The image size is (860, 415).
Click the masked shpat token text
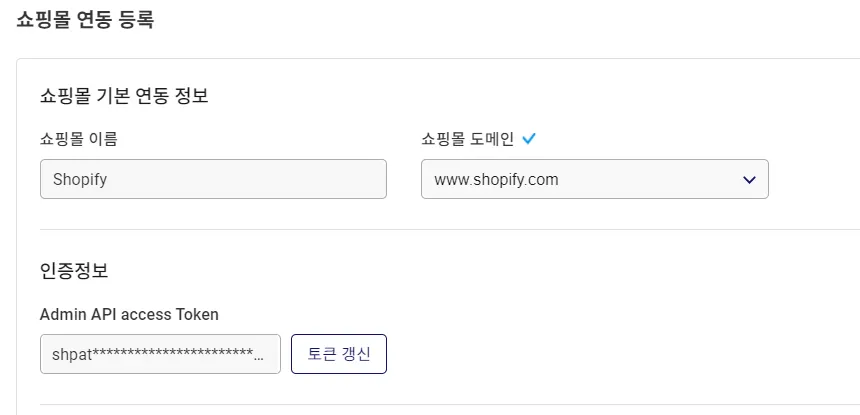(150, 354)
